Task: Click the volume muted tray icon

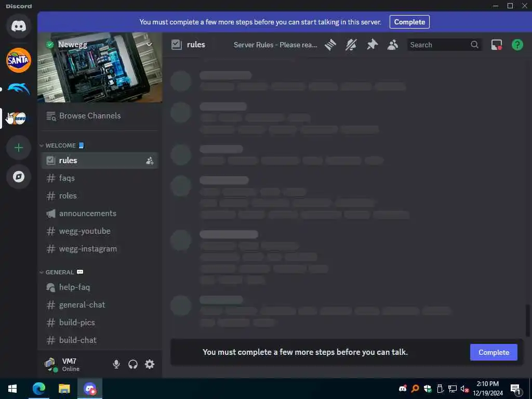Action: point(465,389)
